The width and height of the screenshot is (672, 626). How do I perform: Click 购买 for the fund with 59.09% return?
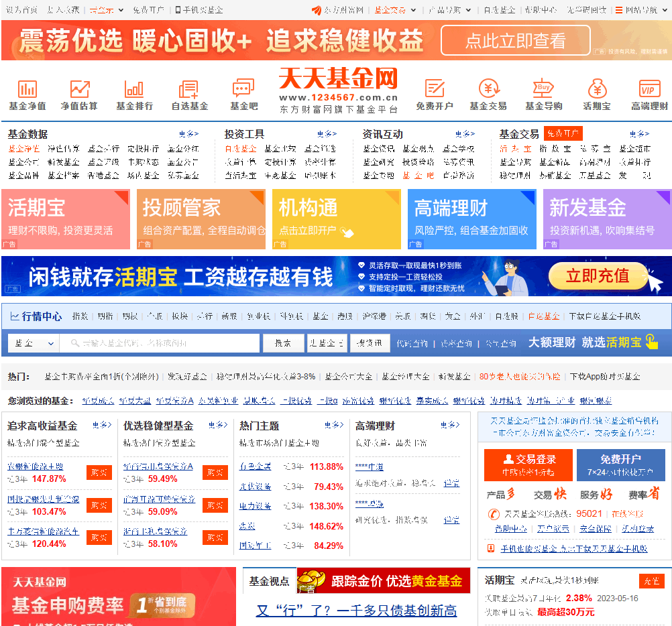215,505
